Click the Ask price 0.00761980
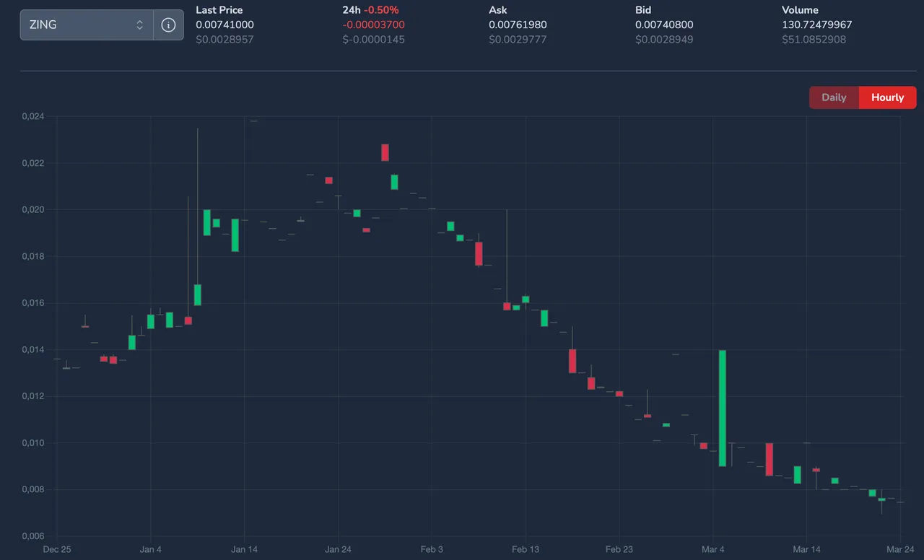Screen dimensions: 924x560 [x=518, y=25]
